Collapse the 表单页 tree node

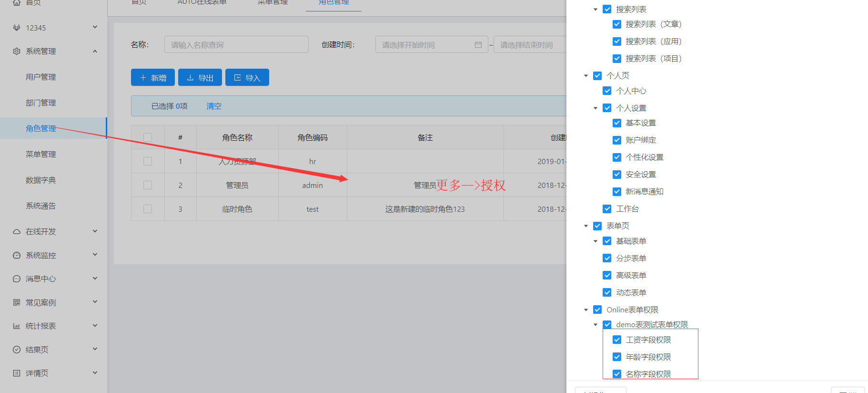(586, 226)
